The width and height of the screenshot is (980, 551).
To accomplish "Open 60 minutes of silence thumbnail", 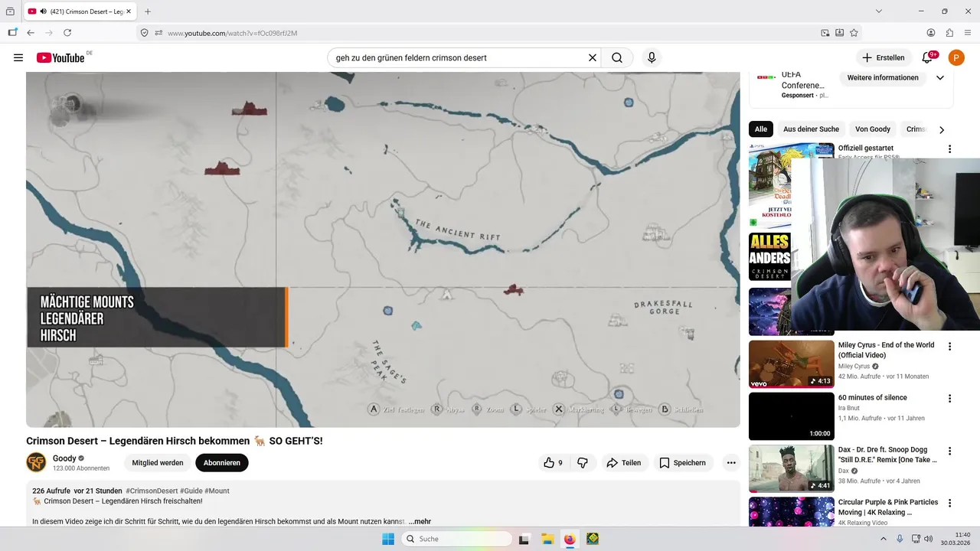I will (x=791, y=416).
